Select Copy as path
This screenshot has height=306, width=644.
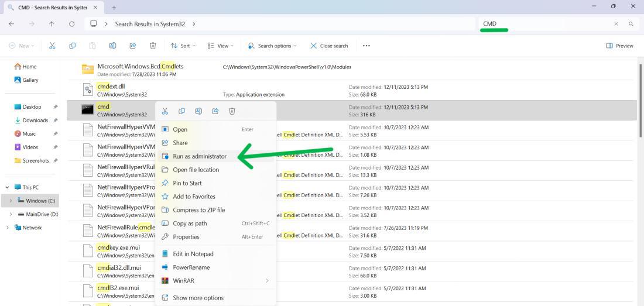[x=215, y=224]
